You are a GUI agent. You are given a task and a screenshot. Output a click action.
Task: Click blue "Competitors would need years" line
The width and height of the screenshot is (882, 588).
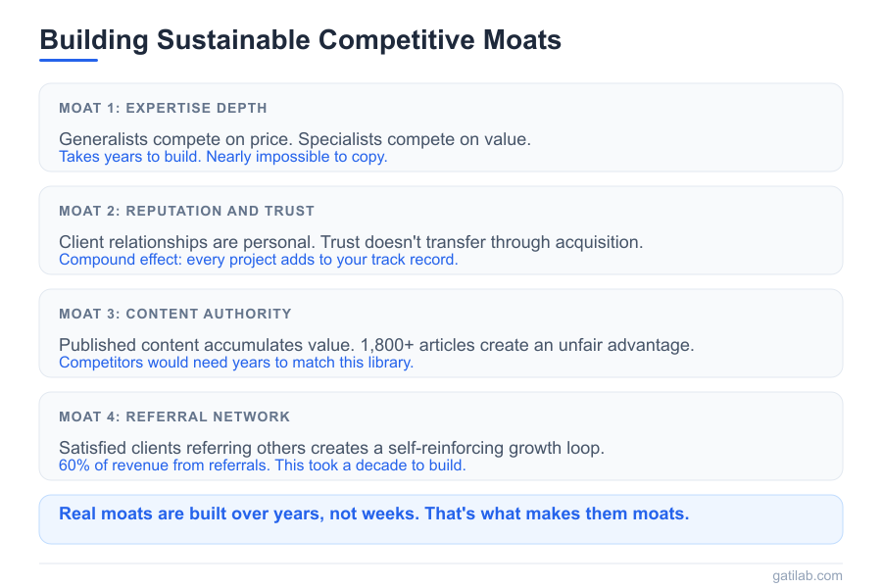point(236,363)
